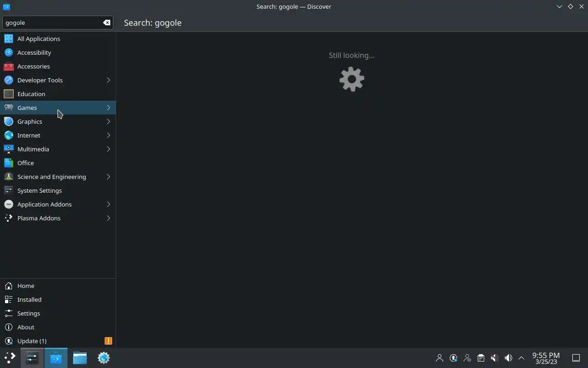The image size is (588, 368).
Task: Click the orange update warning badge
Action: (x=108, y=341)
